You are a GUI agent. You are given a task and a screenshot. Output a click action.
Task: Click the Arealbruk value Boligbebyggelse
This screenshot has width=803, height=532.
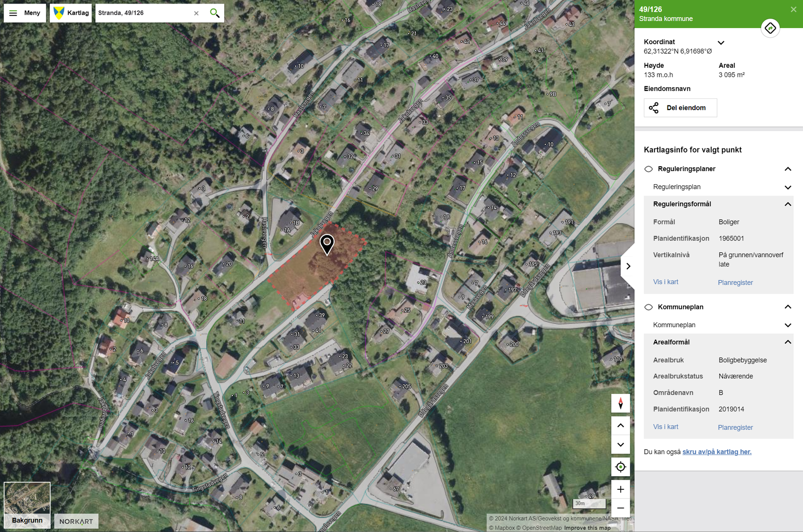(x=743, y=360)
